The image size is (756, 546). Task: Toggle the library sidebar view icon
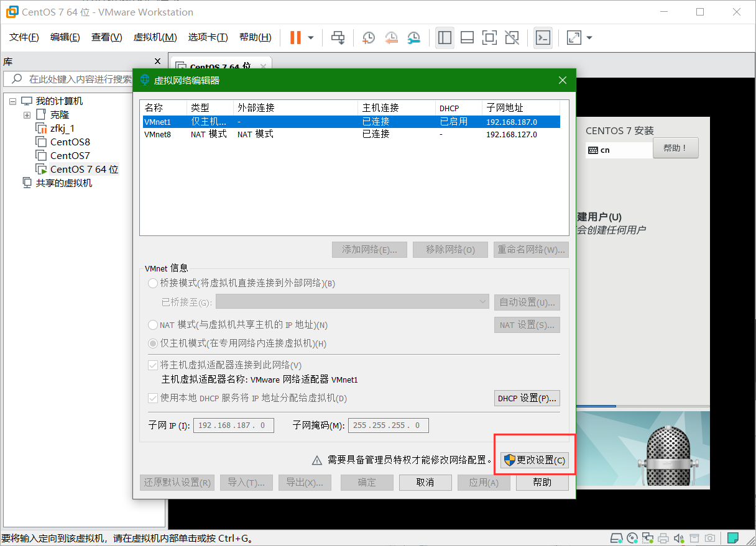click(x=445, y=38)
